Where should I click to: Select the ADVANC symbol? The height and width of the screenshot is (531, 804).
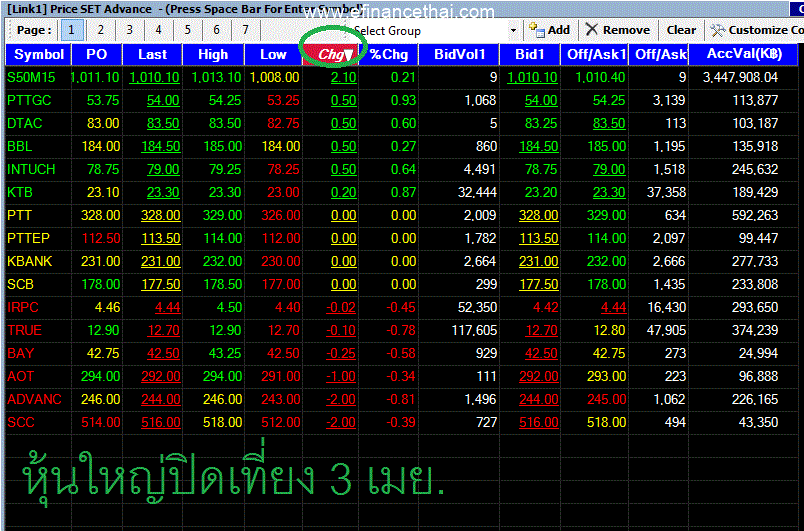[34, 400]
